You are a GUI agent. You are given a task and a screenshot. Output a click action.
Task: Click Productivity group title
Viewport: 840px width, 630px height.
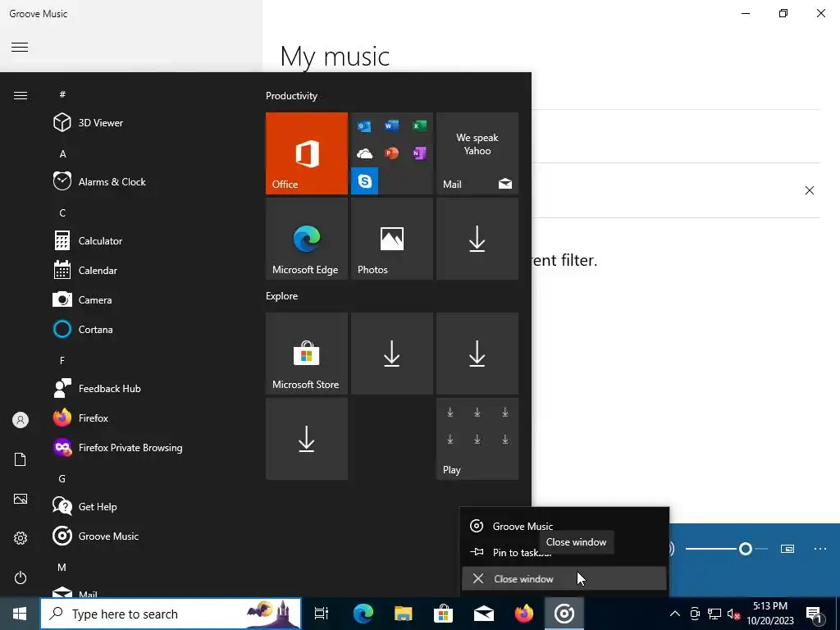click(291, 96)
